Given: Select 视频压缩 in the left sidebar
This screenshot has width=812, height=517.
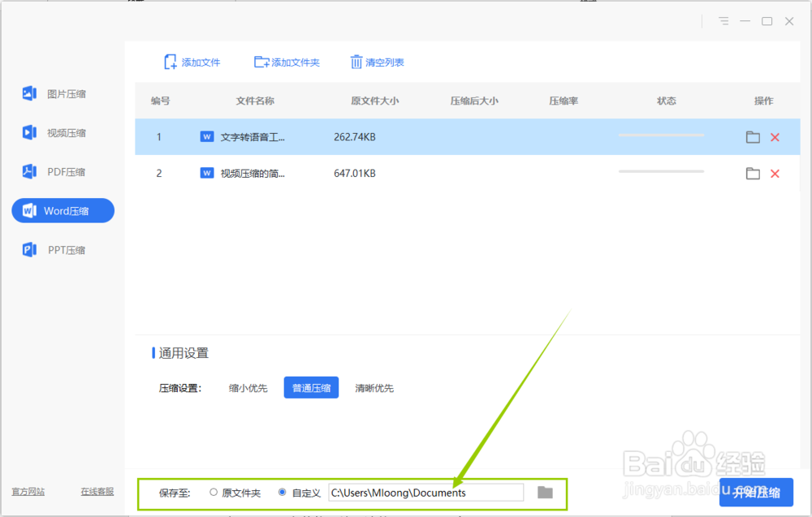Looking at the screenshot, I should pos(63,132).
